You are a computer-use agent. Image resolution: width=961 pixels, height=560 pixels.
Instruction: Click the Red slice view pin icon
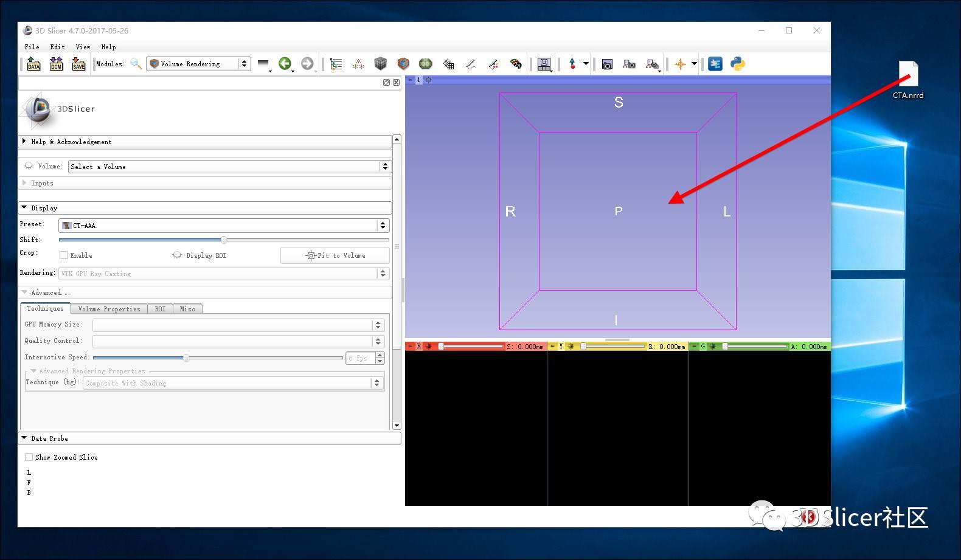[410, 346]
